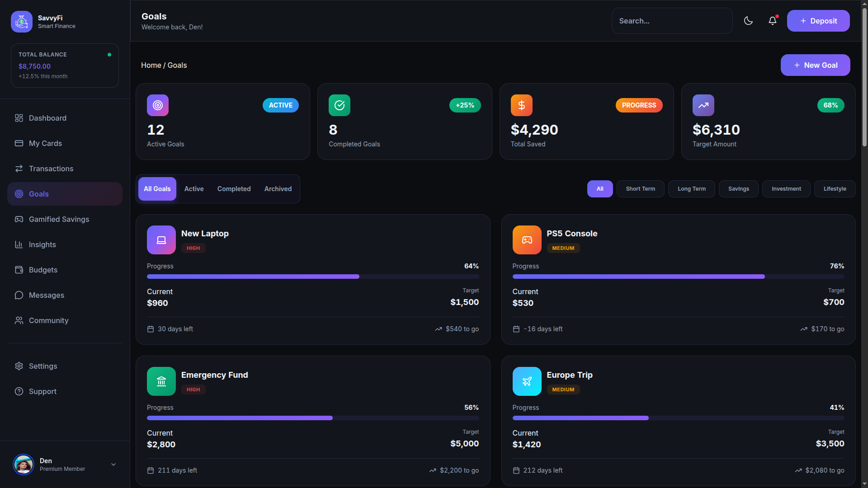Click the Deposit button
The image size is (868, 488).
click(x=818, y=21)
